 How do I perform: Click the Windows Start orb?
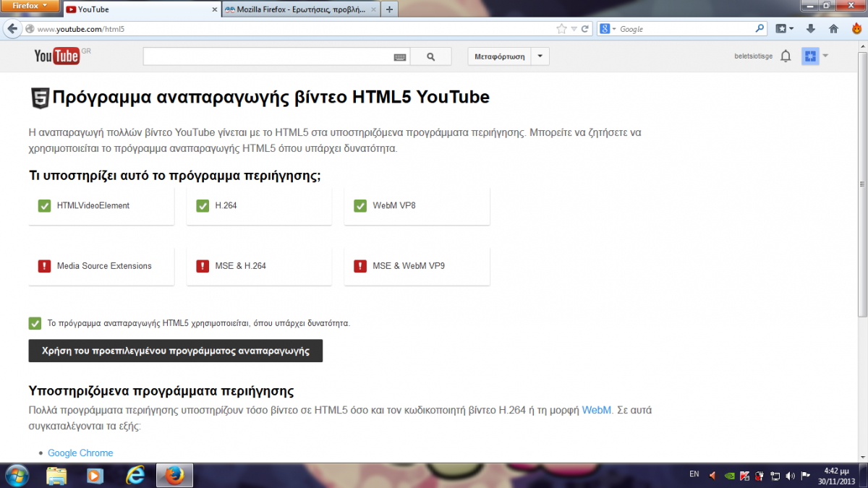17,475
